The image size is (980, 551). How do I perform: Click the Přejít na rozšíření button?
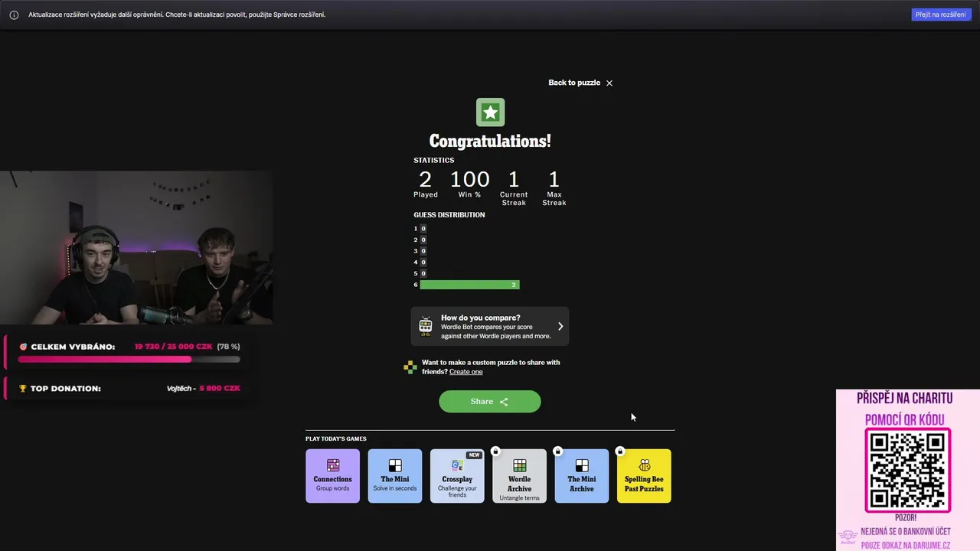941,15
